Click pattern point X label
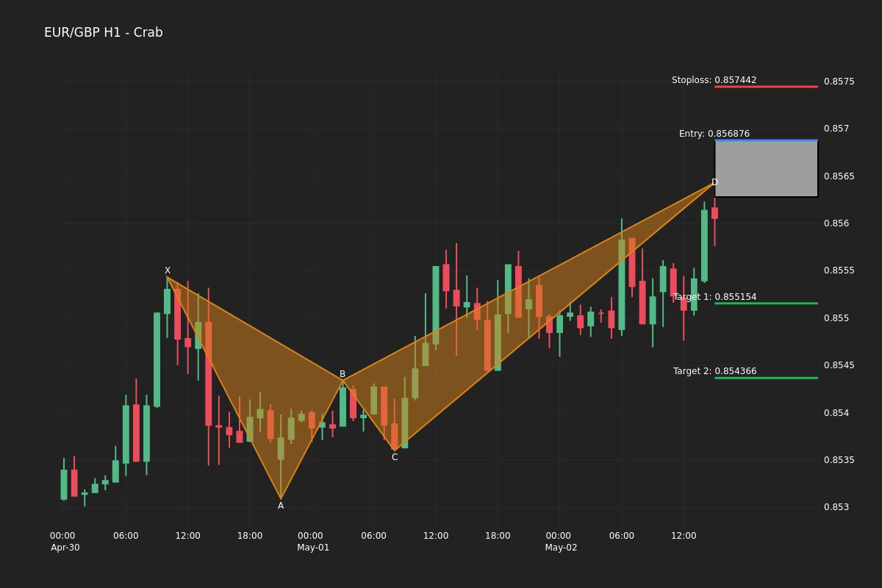Image resolution: width=882 pixels, height=588 pixels. pyautogui.click(x=168, y=270)
